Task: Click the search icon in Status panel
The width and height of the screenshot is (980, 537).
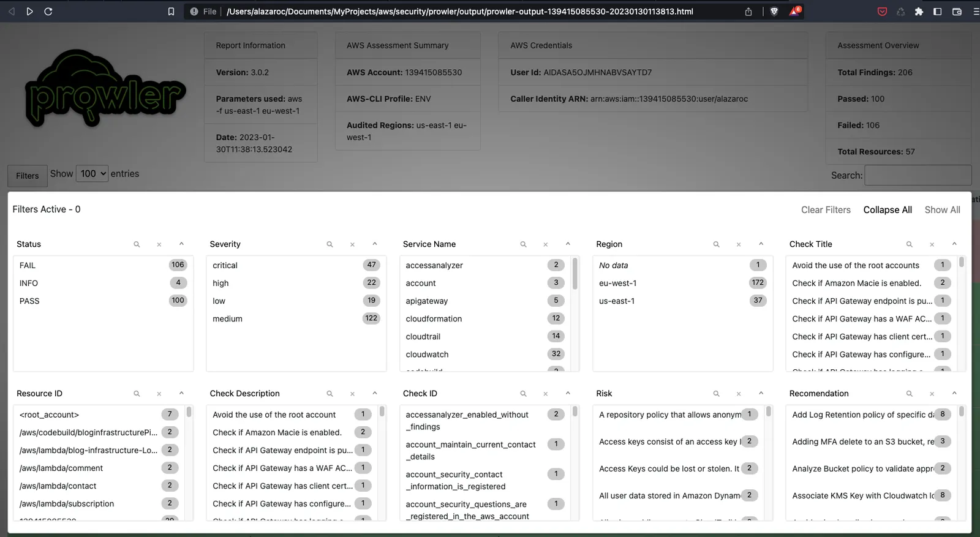Action: pos(137,244)
